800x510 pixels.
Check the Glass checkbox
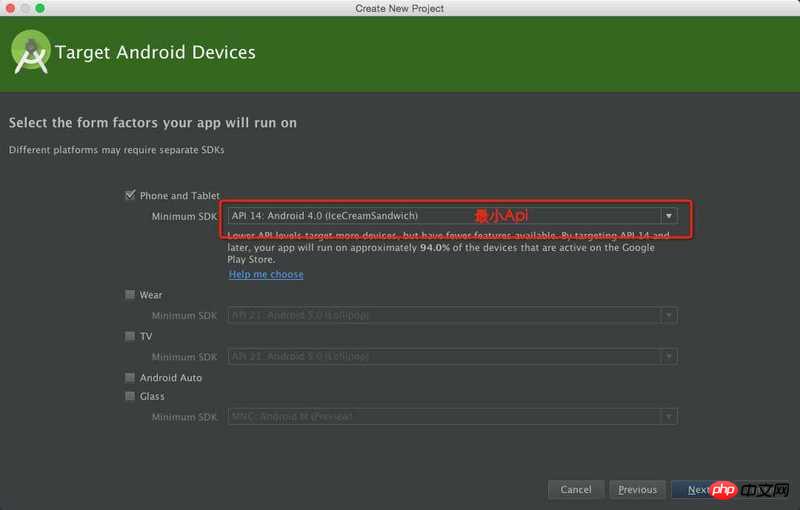[x=130, y=397]
